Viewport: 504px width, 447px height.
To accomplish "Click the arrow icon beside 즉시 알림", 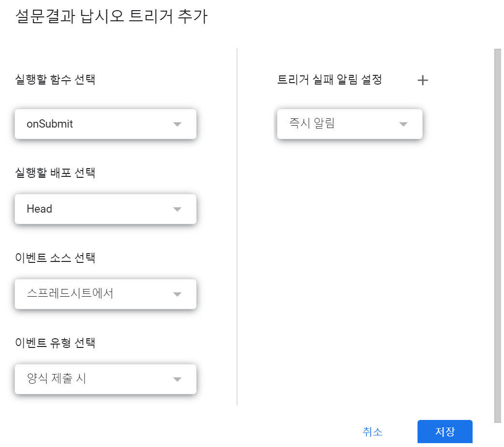I will (x=403, y=124).
